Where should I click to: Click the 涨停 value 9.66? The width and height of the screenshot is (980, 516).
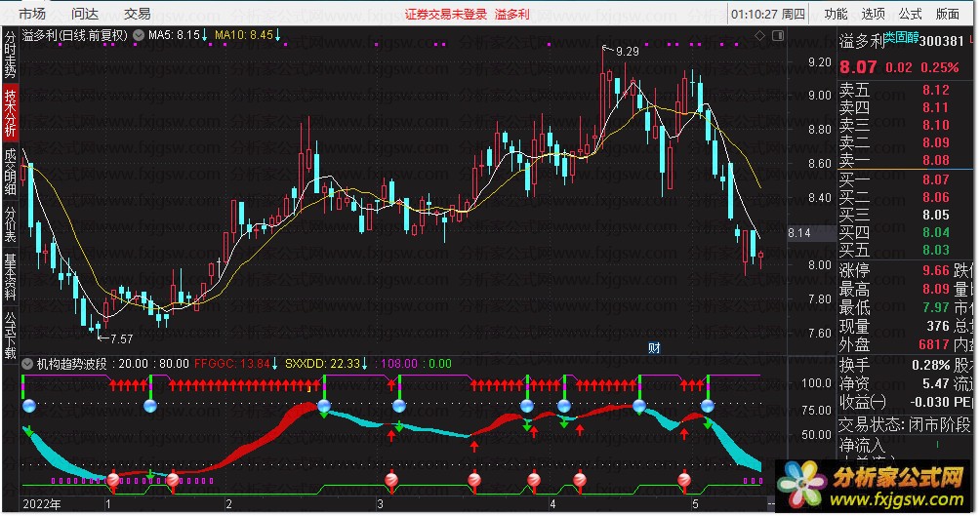[936, 270]
